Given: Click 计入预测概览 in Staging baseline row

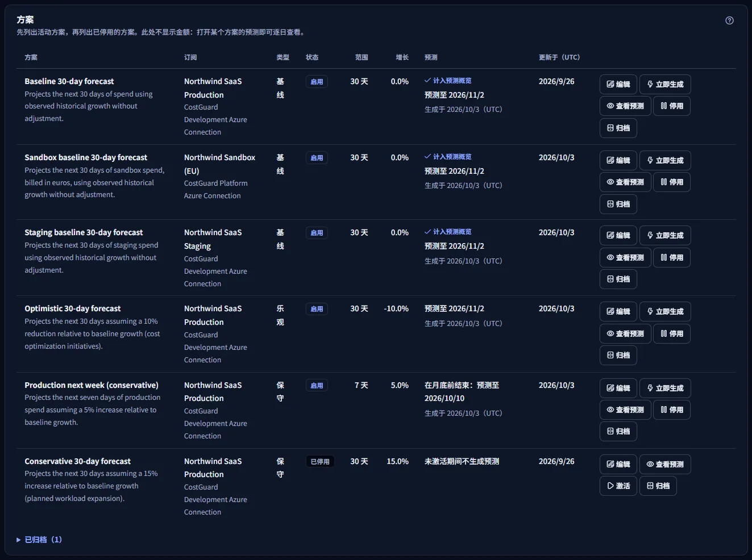Looking at the screenshot, I should (x=448, y=232).
